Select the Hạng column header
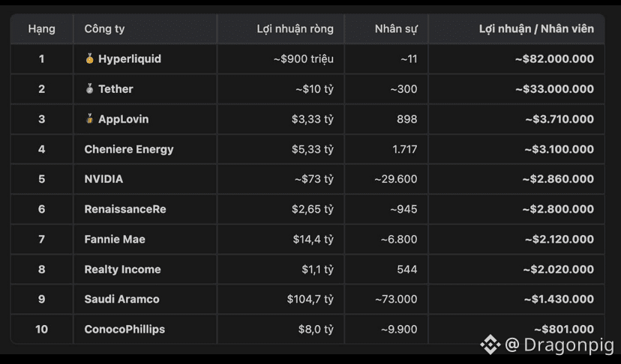Image resolution: width=621 pixels, height=364 pixels. [41, 29]
